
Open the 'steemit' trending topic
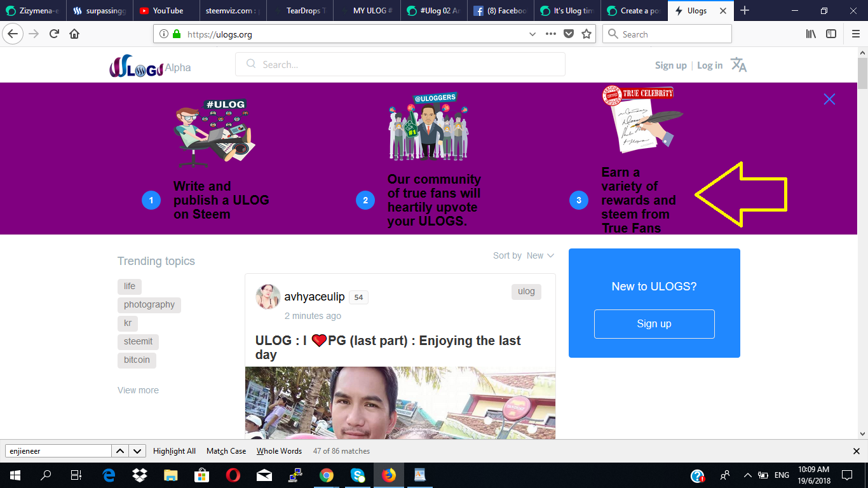138,342
